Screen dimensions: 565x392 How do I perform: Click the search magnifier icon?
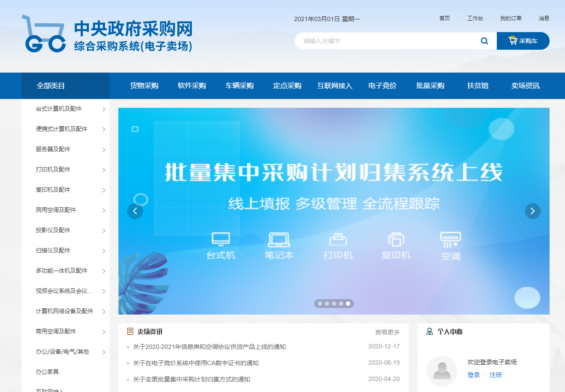(x=484, y=41)
